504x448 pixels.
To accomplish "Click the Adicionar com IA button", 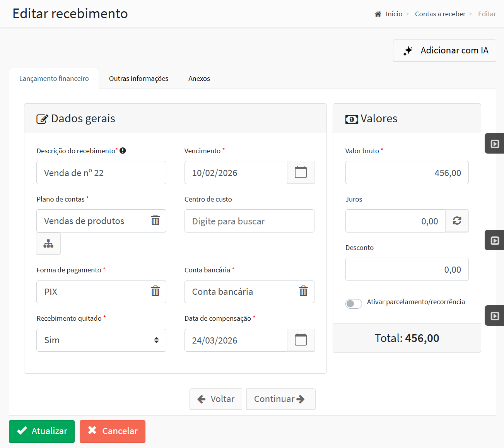I will click(x=444, y=50).
